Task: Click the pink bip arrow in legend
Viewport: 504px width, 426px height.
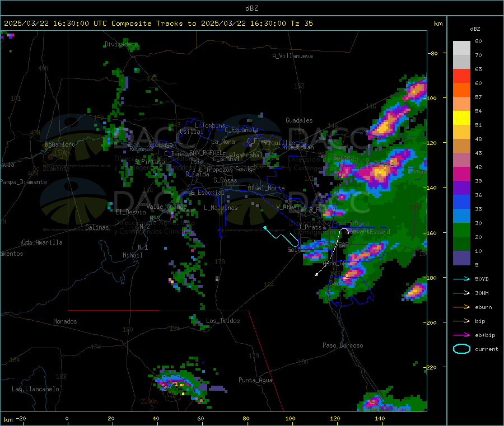Action: [x=461, y=321]
